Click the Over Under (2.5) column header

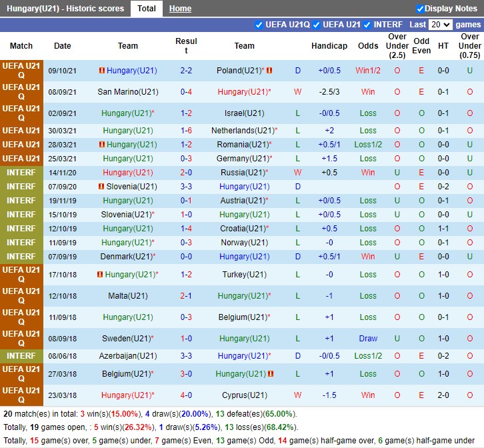(397, 46)
